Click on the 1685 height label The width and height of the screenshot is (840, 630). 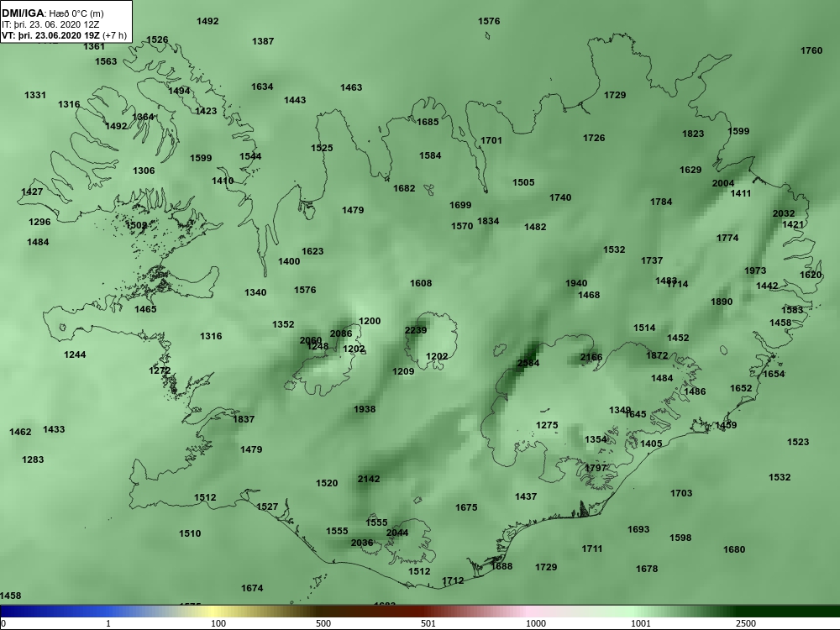428,122
